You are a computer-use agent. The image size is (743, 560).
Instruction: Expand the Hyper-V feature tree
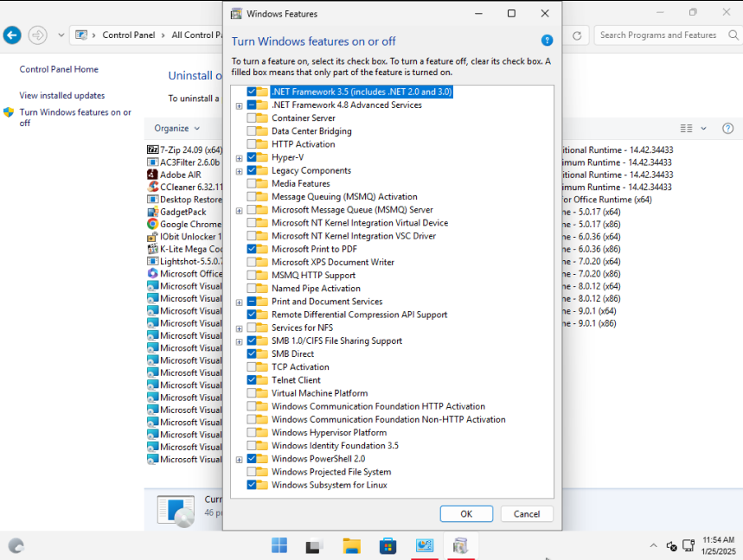(x=240, y=158)
